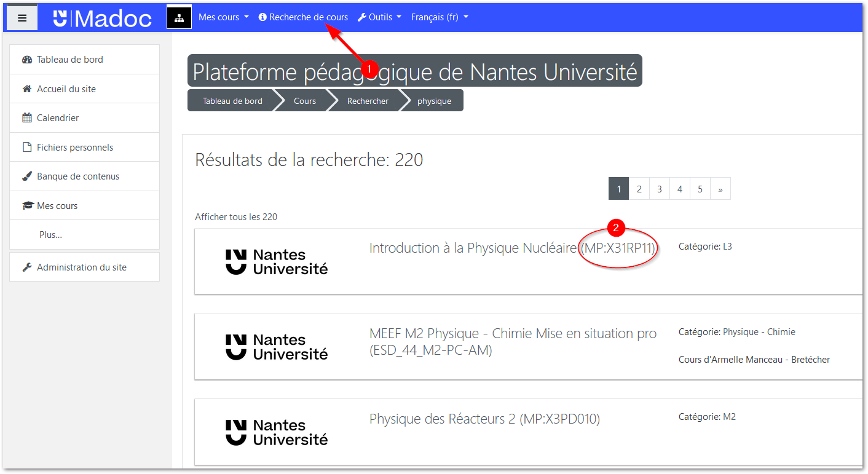Go to results page 3
Screen dimensions: 868x474
(x=659, y=189)
